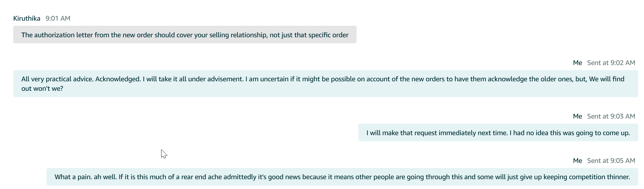Click the 9:01 AM timestamp
Screen dimensions: 644x189
(58, 18)
